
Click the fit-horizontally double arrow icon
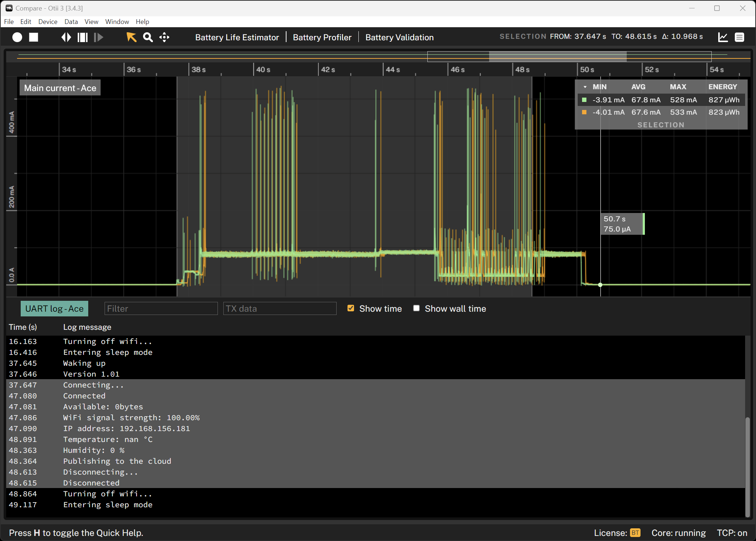click(x=66, y=37)
